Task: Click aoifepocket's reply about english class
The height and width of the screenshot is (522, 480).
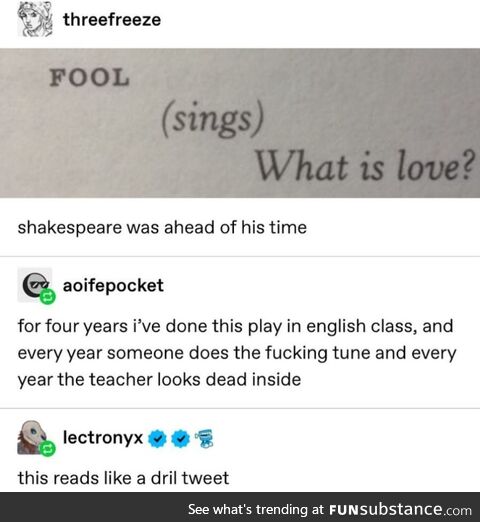Action: click(237, 353)
